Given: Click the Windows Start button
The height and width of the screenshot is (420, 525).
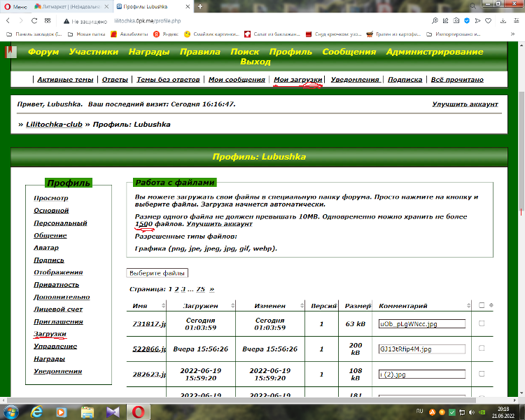Looking at the screenshot, I should tap(10, 411).
